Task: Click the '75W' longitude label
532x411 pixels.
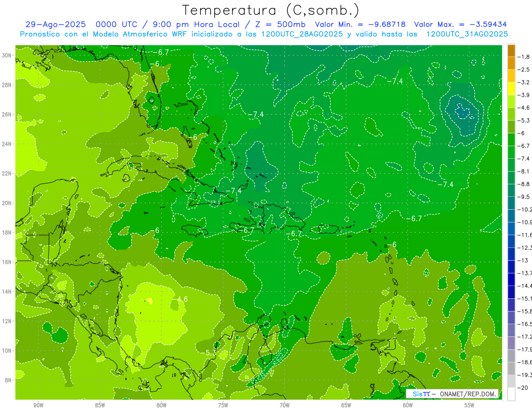Action: [223, 405]
